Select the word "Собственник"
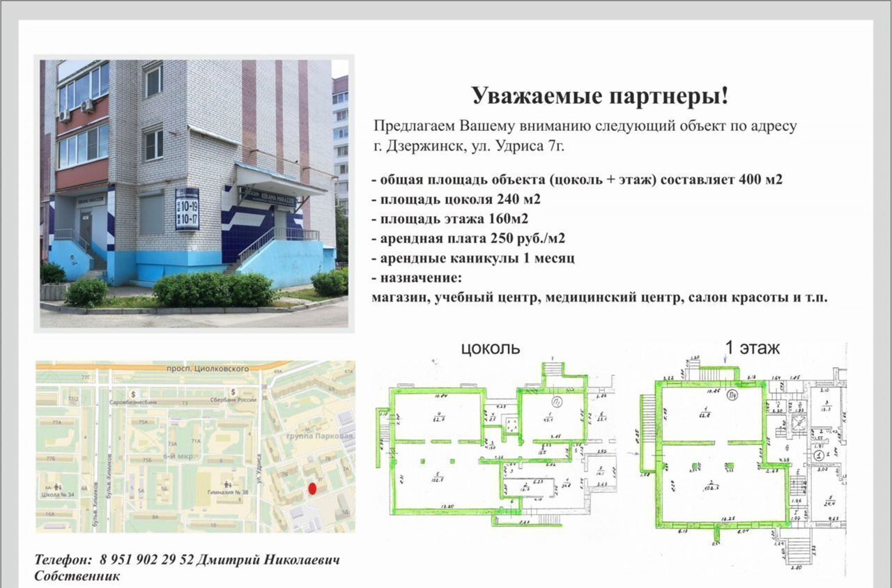892x588 pixels. tap(77, 576)
